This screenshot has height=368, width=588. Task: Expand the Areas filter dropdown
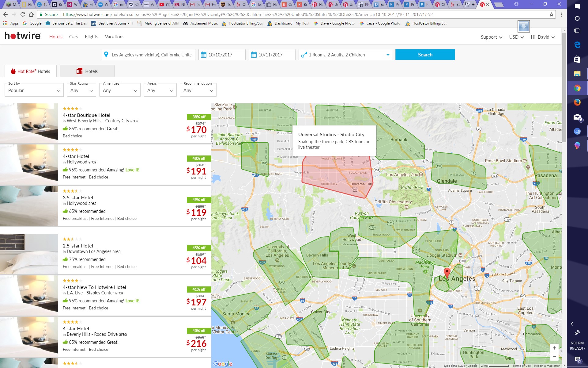pos(160,90)
